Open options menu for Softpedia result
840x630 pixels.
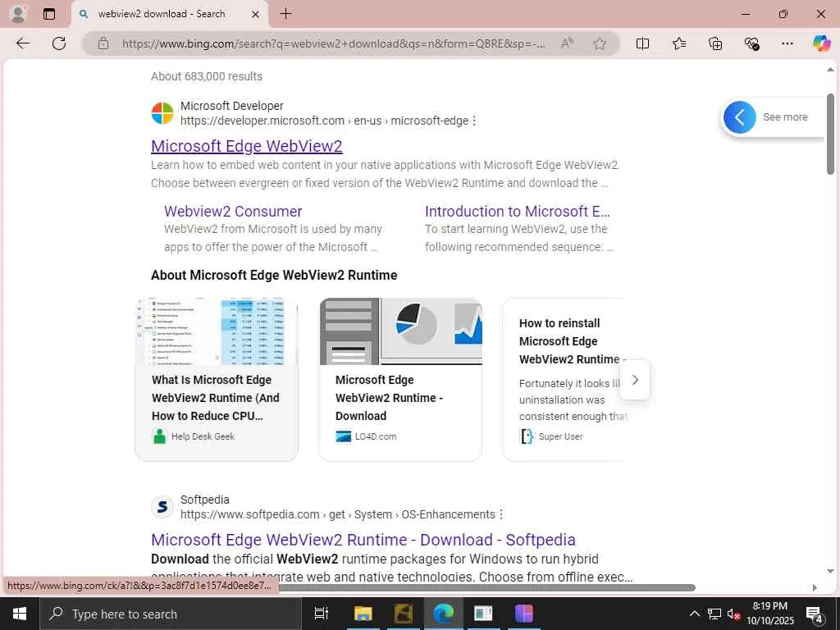pyautogui.click(x=501, y=514)
